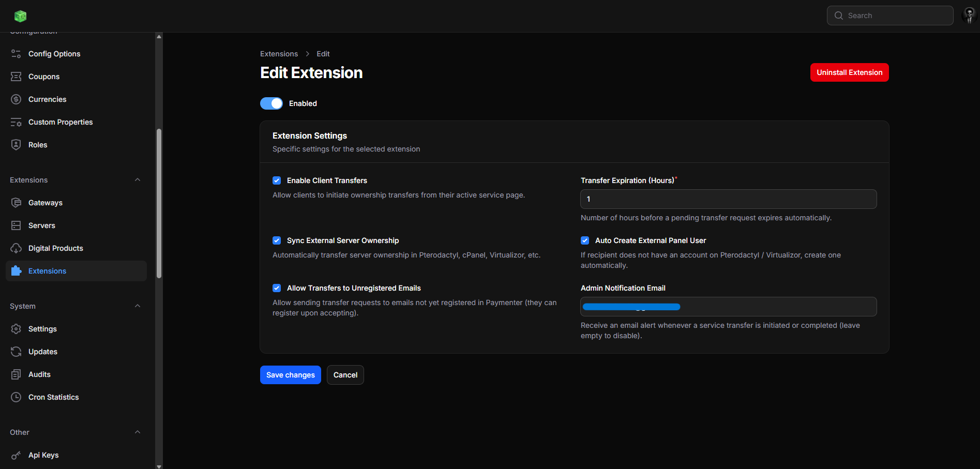Open the Audits menu item
This screenshot has width=980, height=469.
click(x=76, y=374)
